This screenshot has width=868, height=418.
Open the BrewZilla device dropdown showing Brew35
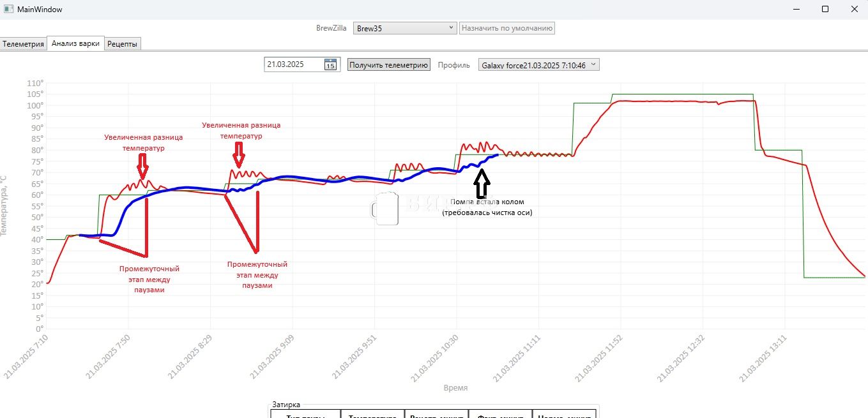pyautogui.click(x=404, y=28)
